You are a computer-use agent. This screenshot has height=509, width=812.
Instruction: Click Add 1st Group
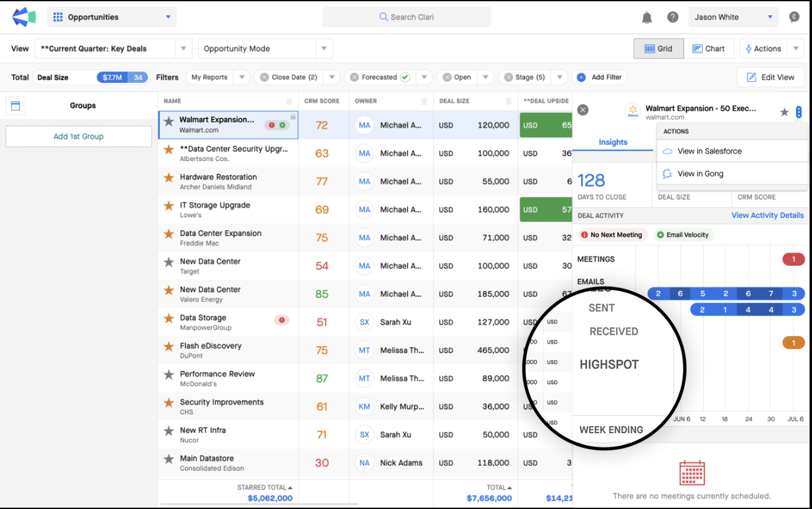click(x=79, y=136)
